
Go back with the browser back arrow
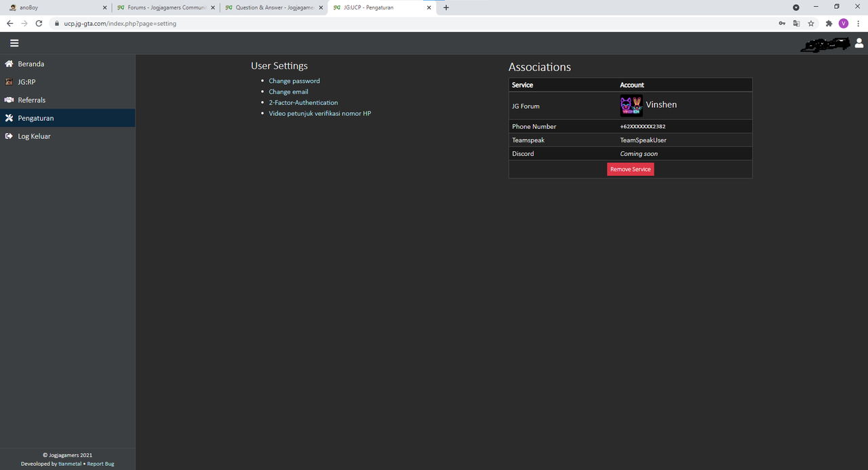(x=9, y=23)
